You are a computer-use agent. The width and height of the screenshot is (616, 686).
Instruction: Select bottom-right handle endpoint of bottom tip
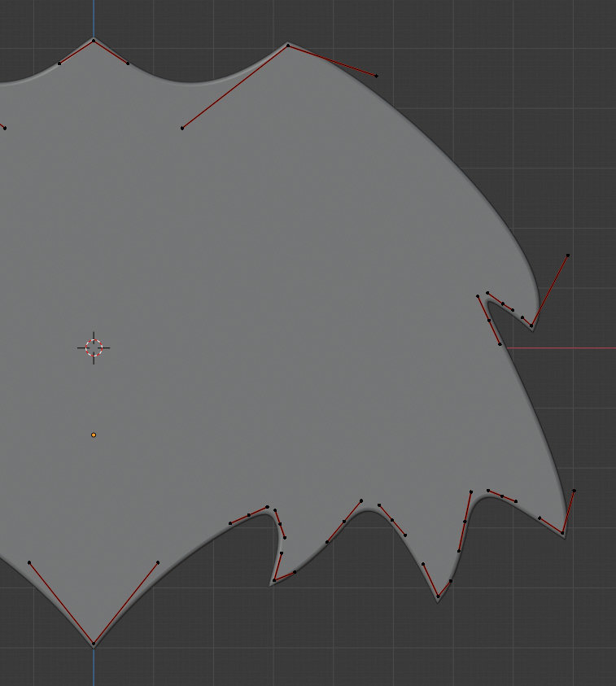click(x=158, y=562)
